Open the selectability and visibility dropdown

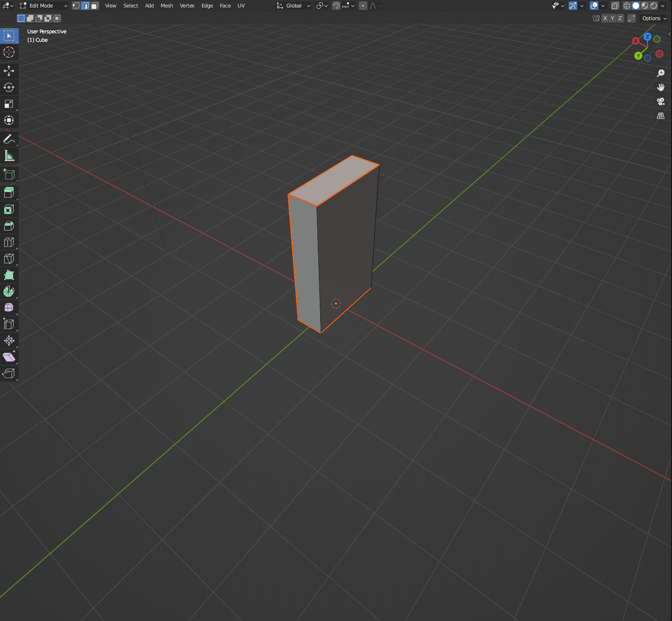tap(558, 6)
